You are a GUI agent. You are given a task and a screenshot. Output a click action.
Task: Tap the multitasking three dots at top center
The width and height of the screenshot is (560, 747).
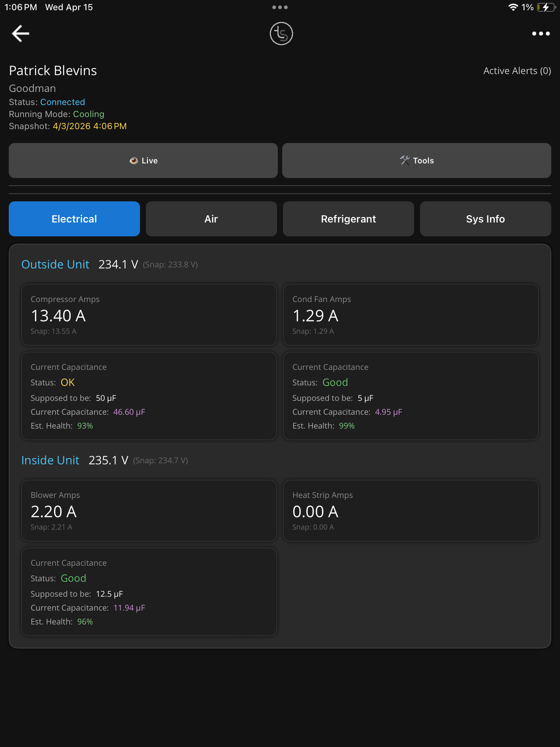coord(280,7)
